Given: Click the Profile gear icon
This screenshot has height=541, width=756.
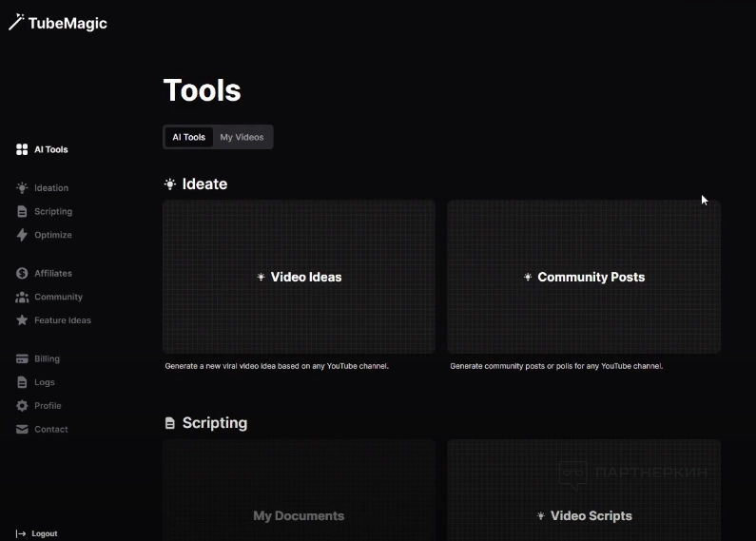Looking at the screenshot, I should [22, 406].
